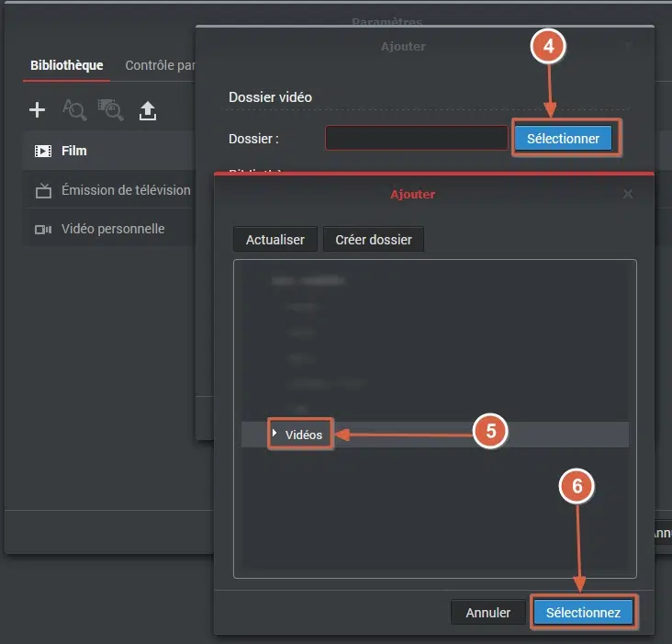The width and height of the screenshot is (672, 644).
Task: Click the film-reel search metadata icon
Action: point(111,111)
